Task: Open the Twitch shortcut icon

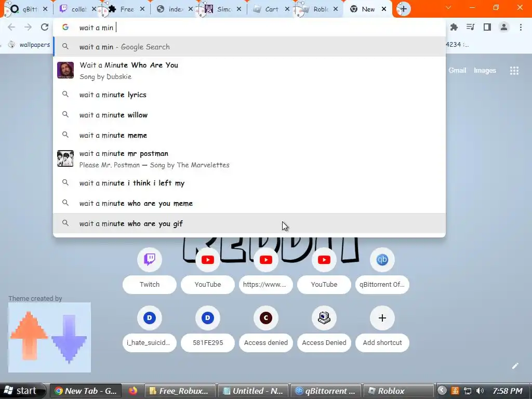Action: coord(149,260)
